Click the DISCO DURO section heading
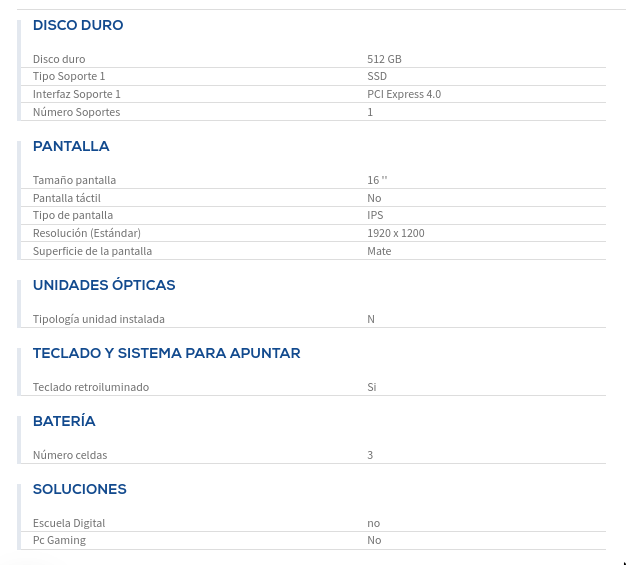Viewport: 626px width, 565px height. pos(78,25)
